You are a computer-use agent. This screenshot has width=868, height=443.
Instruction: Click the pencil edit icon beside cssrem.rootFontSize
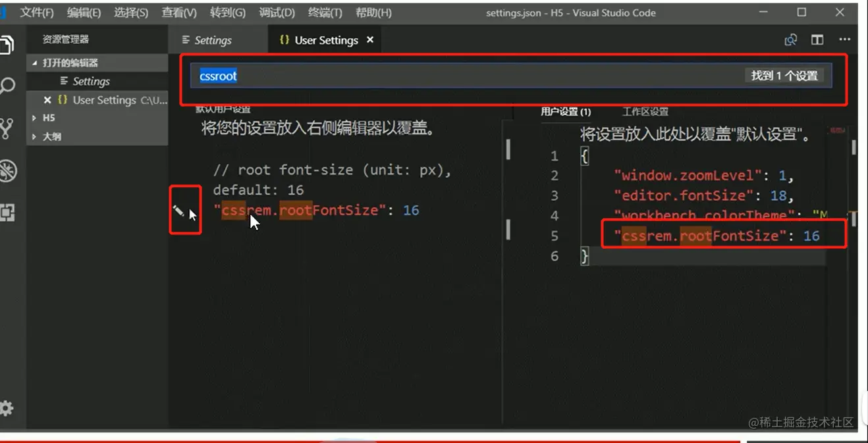tap(178, 211)
